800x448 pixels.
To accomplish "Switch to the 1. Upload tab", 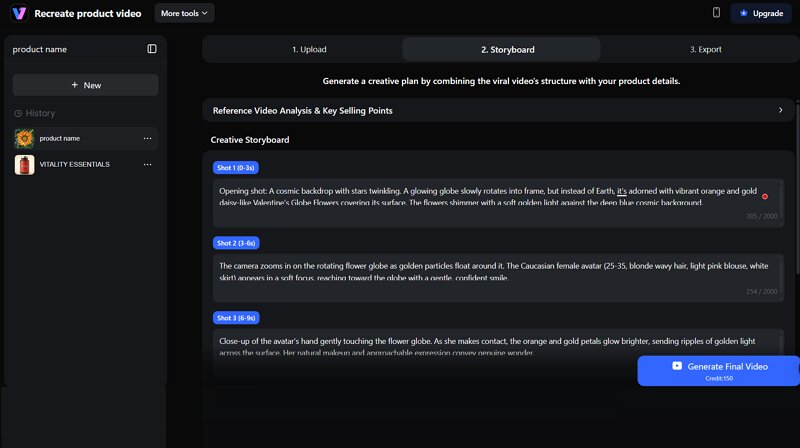I will coord(309,49).
